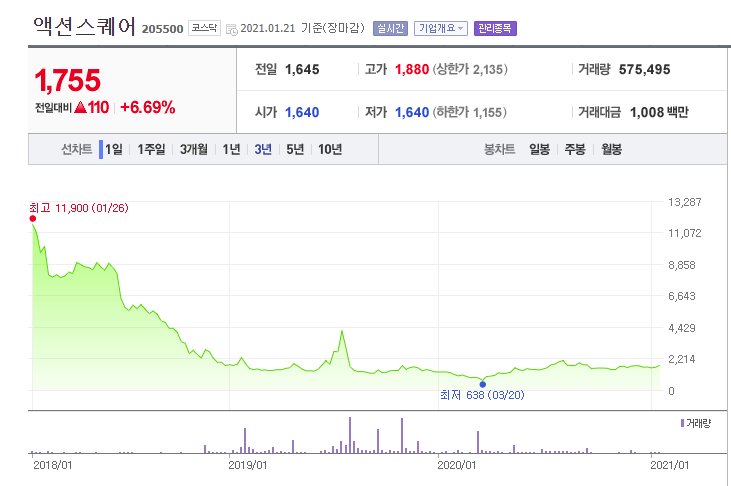The image size is (731, 486).
Task: Select the 3년 chart period
Action: (263, 149)
